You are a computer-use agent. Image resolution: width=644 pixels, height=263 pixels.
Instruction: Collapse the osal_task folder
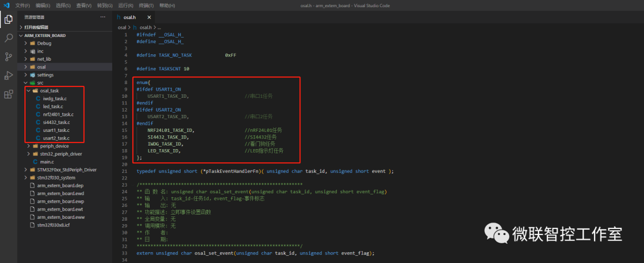coord(49,91)
